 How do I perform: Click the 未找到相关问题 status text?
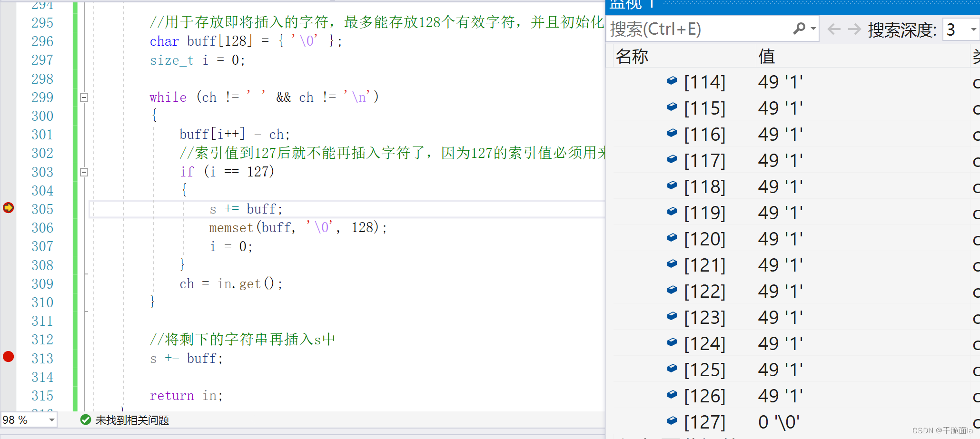pyautogui.click(x=132, y=420)
